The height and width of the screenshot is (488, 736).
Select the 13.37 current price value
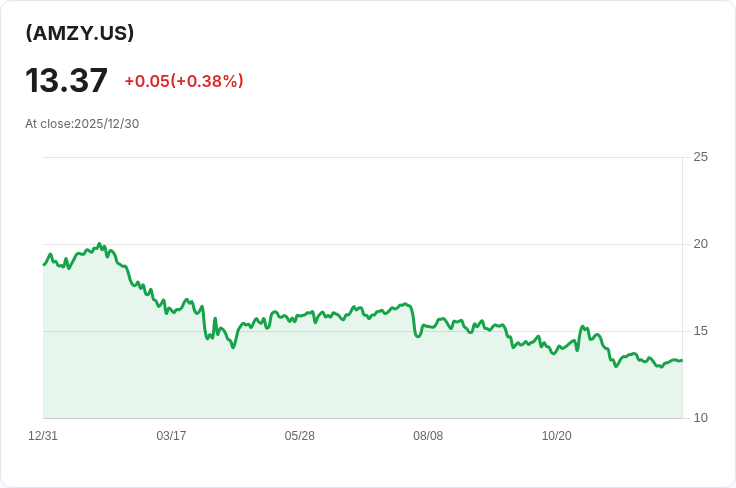pos(66,80)
